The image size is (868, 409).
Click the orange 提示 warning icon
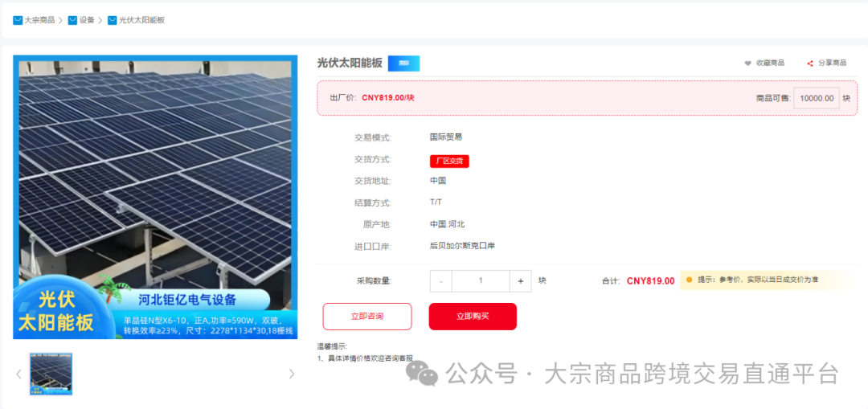click(689, 280)
